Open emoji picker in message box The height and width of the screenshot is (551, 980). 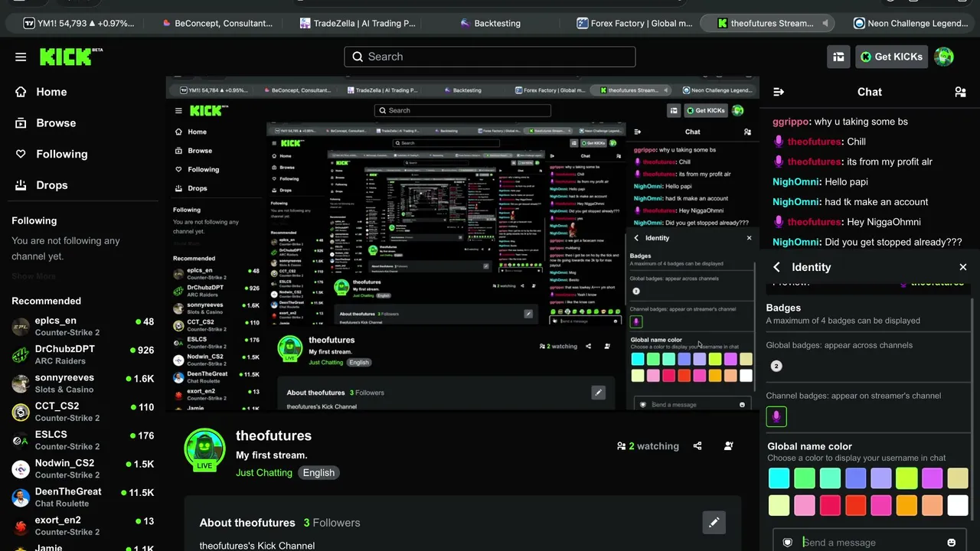point(952,543)
